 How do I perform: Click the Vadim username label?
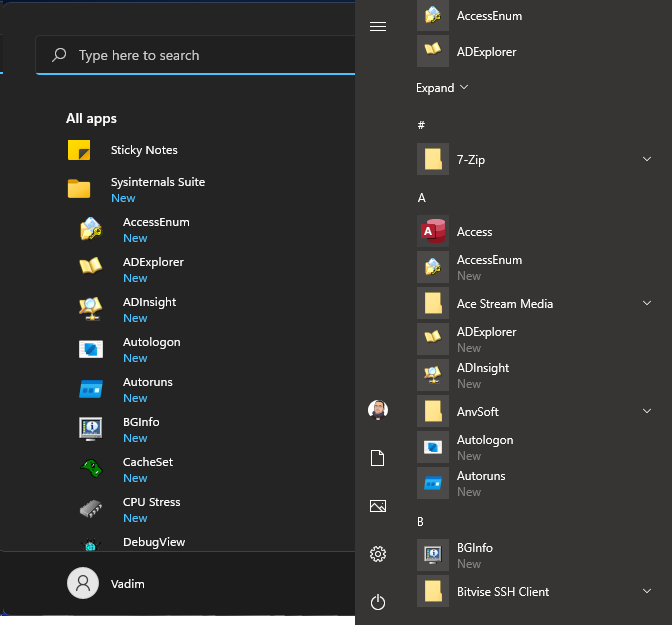pyautogui.click(x=128, y=584)
